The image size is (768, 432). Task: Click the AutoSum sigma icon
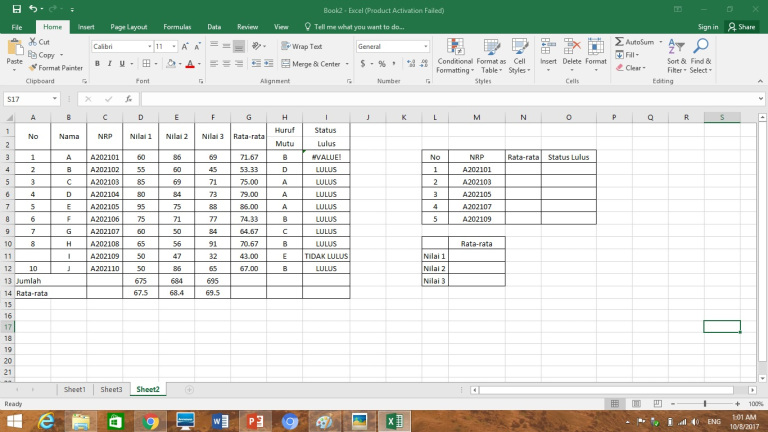point(619,42)
